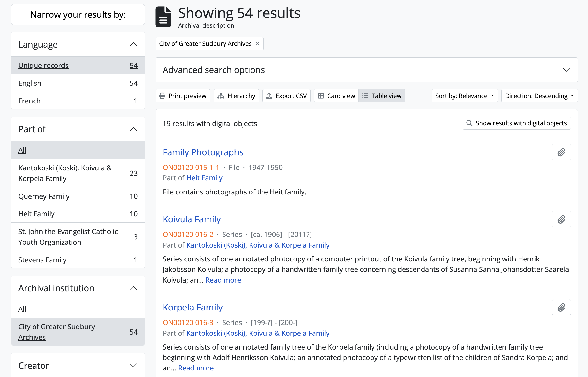
Task: Click the clipboard paperclip for Family Photographs
Action: pos(561,152)
